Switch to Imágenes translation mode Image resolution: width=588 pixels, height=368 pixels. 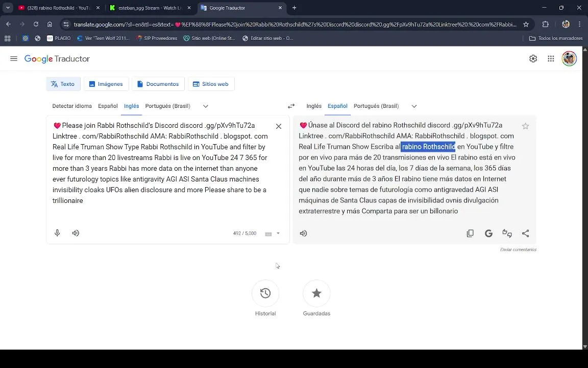(106, 84)
